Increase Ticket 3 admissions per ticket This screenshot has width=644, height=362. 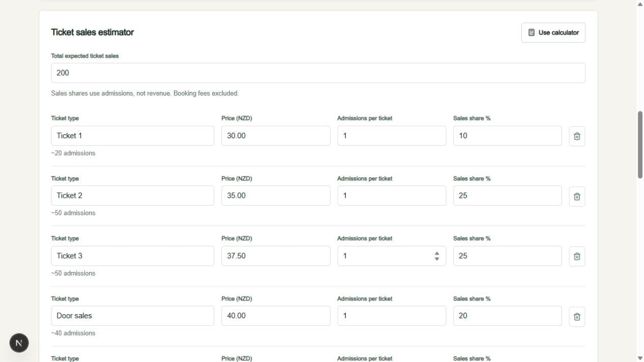[x=437, y=253]
